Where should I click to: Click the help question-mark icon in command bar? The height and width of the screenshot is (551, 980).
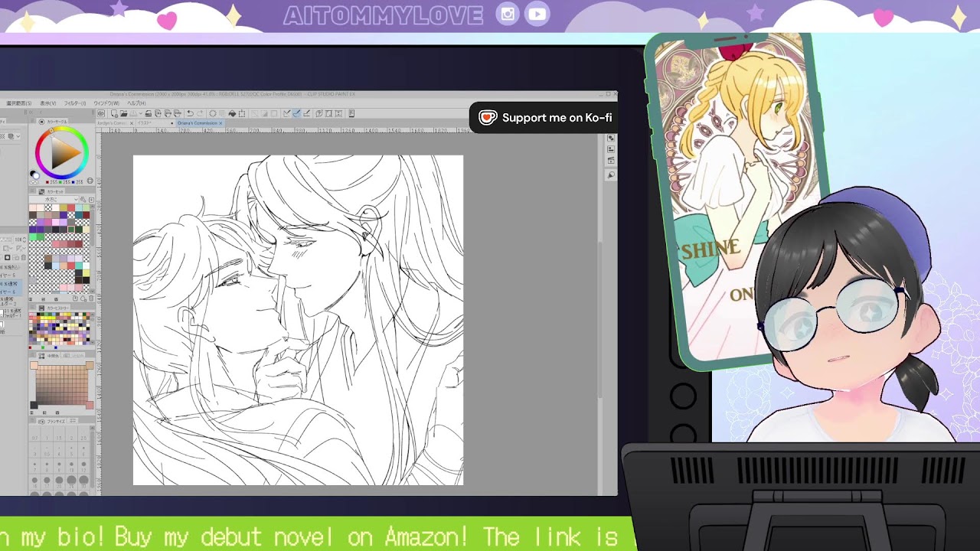click(x=318, y=113)
